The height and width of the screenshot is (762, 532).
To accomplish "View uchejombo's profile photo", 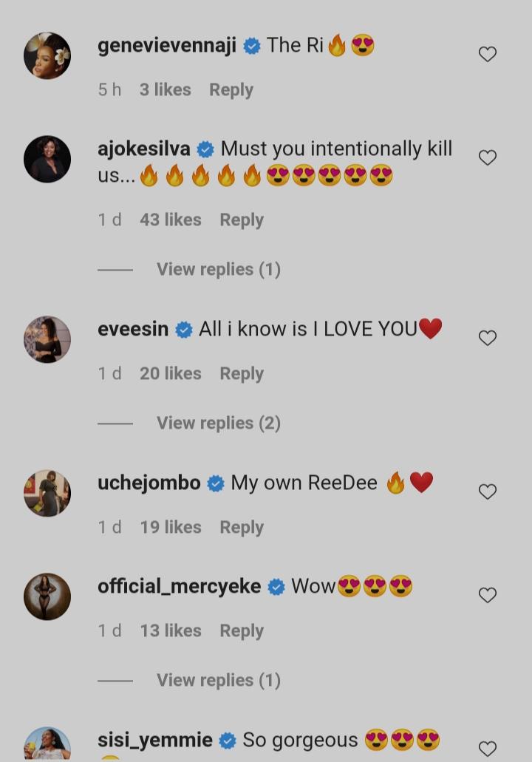I will [47, 493].
